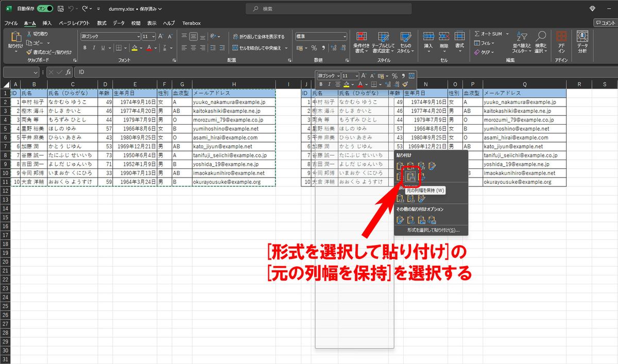Click the Insert Function fx button
The image size is (618, 364).
click(68, 73)
